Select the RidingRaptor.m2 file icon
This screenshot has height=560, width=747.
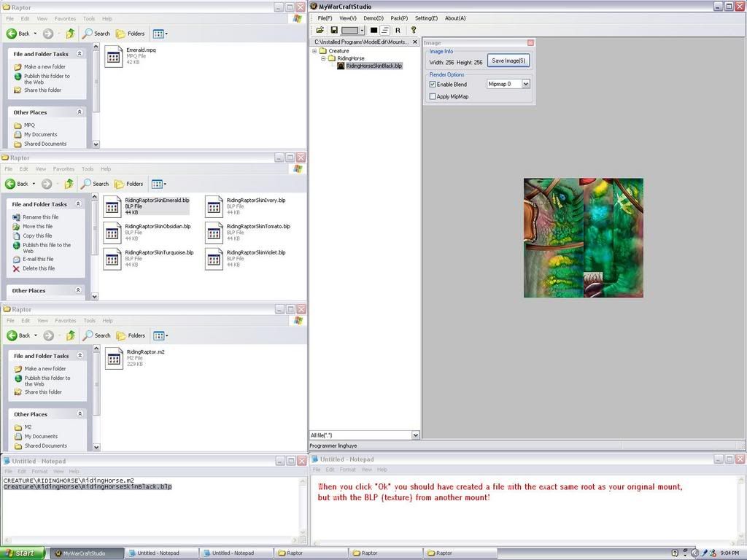(114, 359)
